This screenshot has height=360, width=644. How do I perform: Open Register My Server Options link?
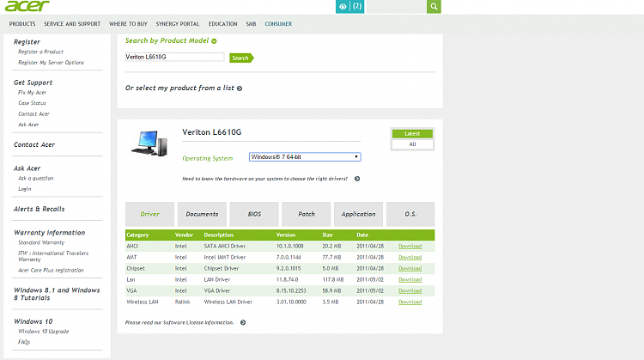tap(51, 63)
